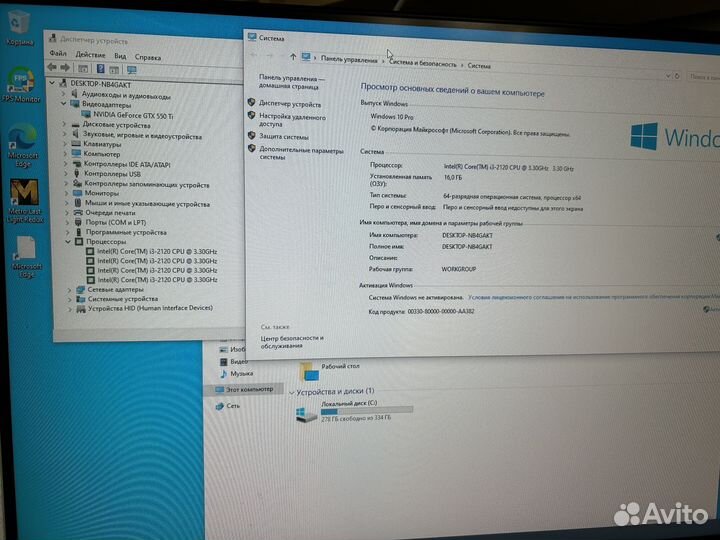Click the search field in Система window
The width and height of the screenshot is (720, 540).
coord(703,77)
